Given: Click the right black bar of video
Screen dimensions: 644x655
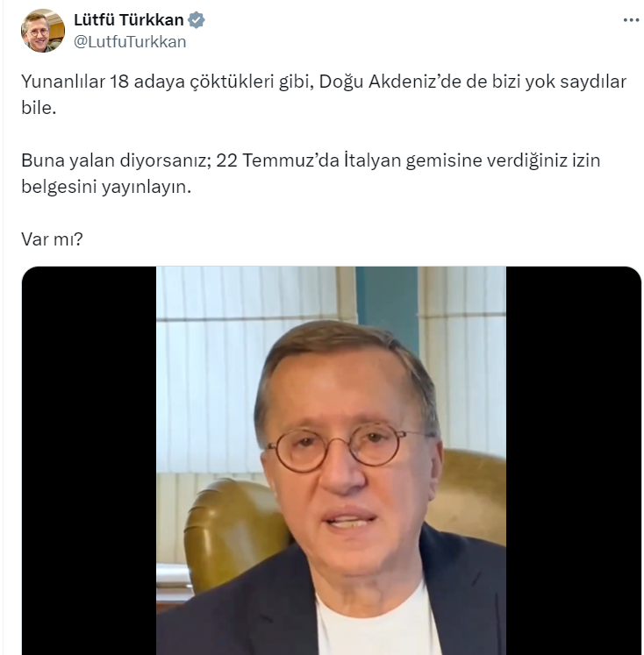Looking at the screenshot, I should [574, 460].
